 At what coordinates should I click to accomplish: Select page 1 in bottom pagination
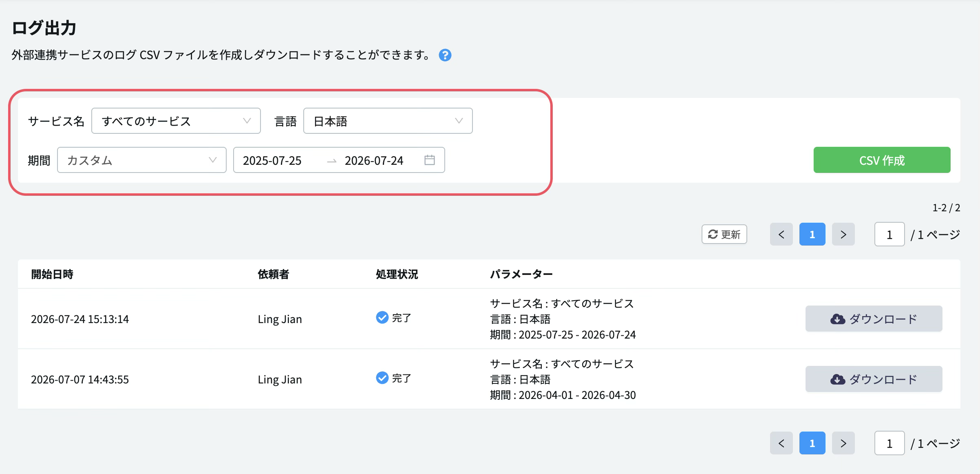812,443
